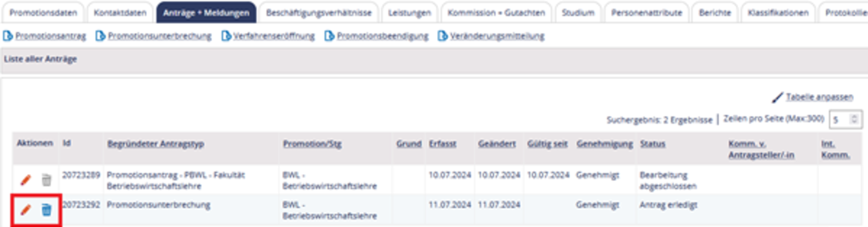This screenshot has width=868, height=227.
Task: Open the Leistungen tab
Action: coord(410,13)
